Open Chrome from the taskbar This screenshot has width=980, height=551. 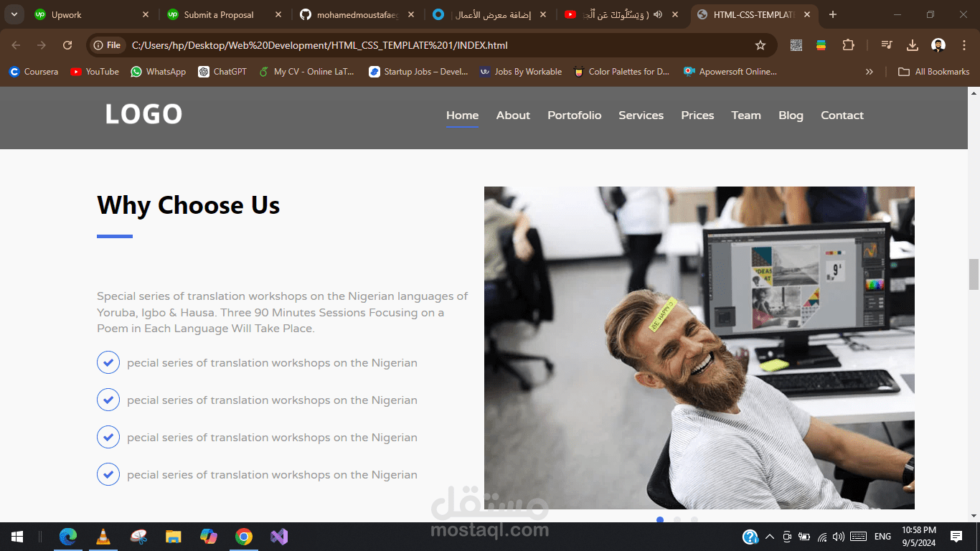(244, 537)
